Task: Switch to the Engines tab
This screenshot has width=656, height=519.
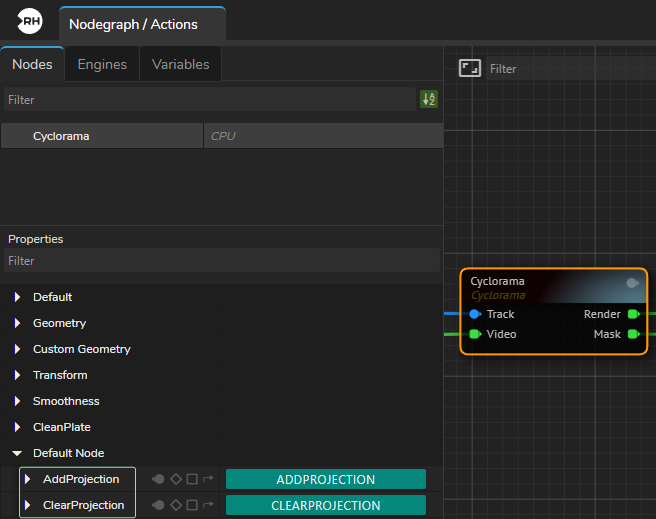Action: [102, 64]
